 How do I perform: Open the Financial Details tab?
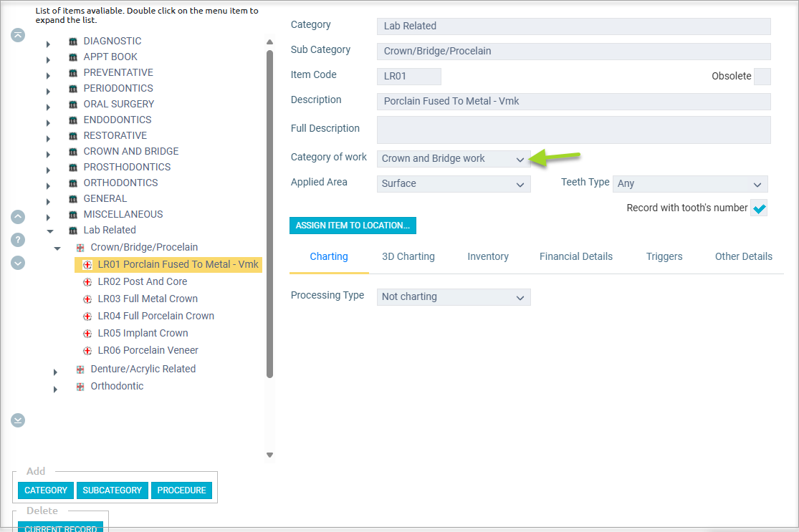576,256
